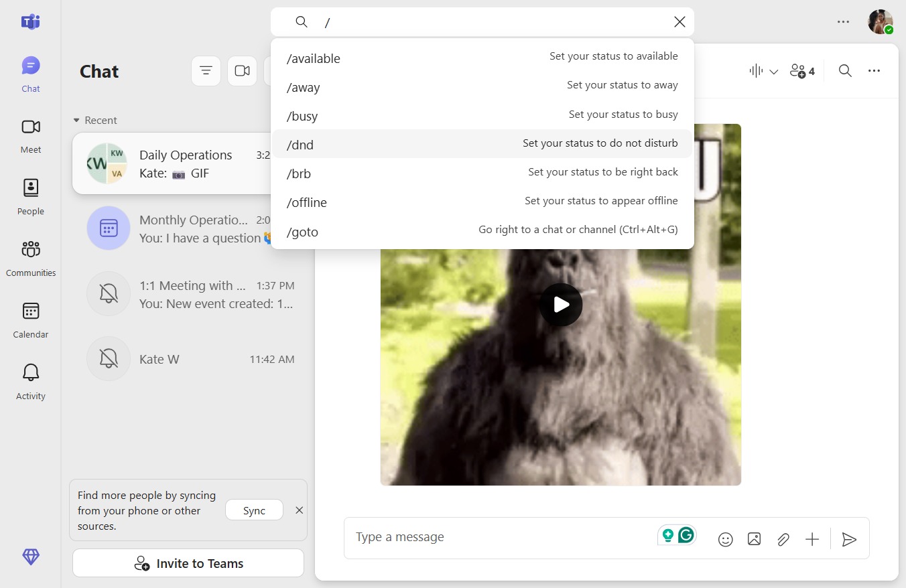Open the Meet section
The height and width of the screenshot is (588, 906).
(31, 135)
